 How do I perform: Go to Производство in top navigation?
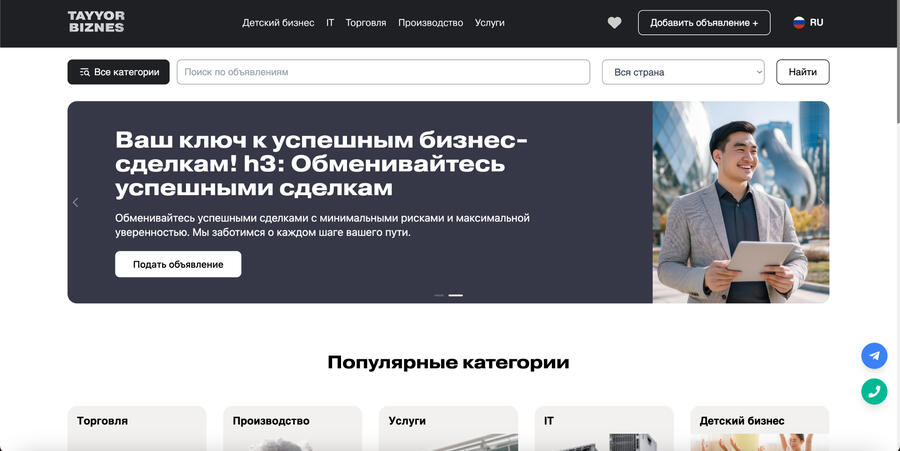(x=430, y=22)
